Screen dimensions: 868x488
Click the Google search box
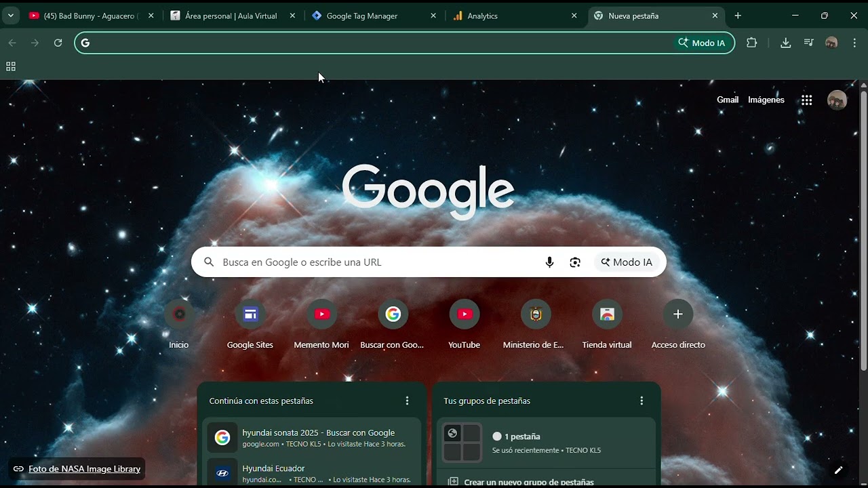(x=429, y=262)
